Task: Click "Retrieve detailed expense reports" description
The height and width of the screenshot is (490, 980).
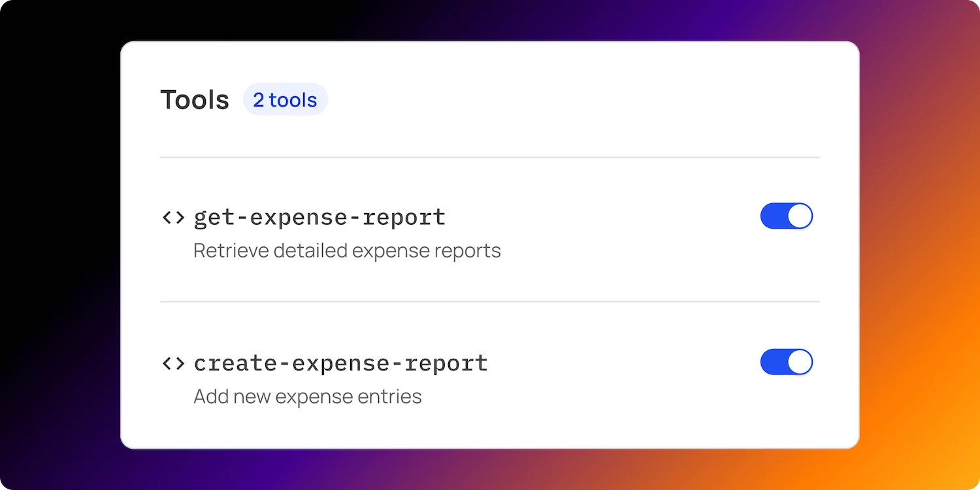Action: pos(347,251)
